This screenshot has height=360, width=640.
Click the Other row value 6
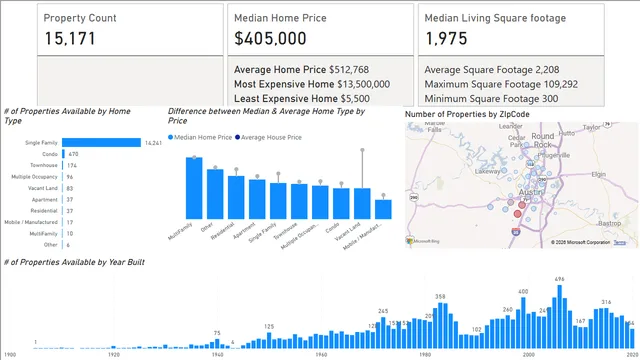[68, 245]
